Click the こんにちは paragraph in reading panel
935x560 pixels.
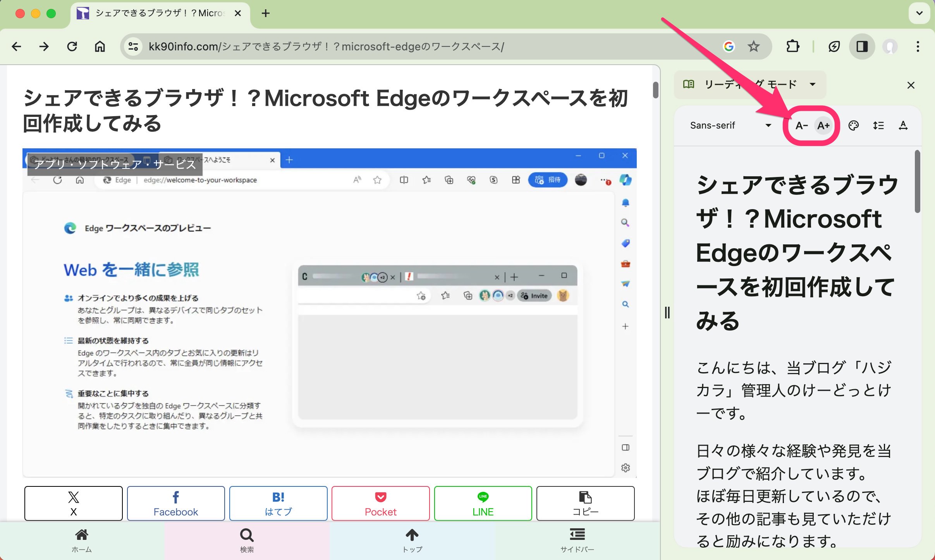(794, 390)
